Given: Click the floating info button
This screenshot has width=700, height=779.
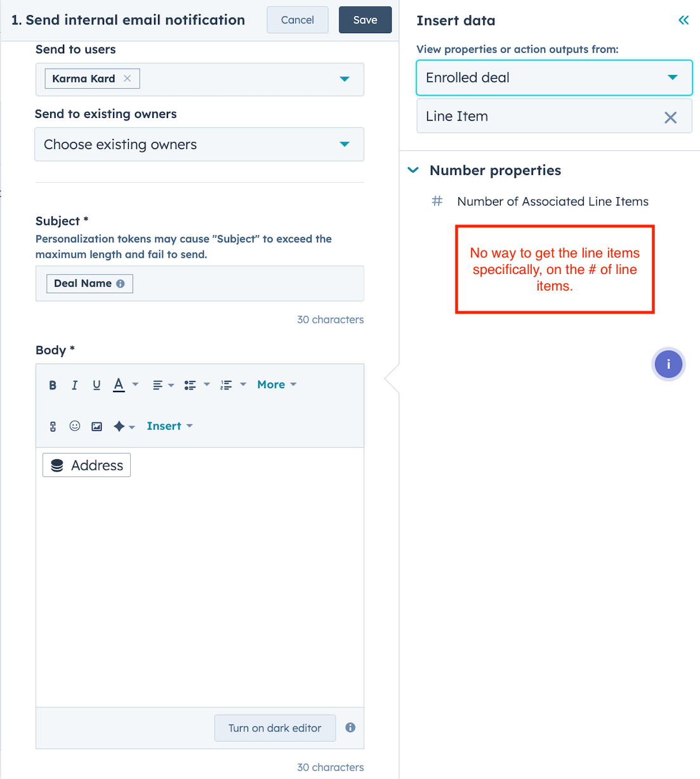Looking at the screenshot, I should coord(668,364).
